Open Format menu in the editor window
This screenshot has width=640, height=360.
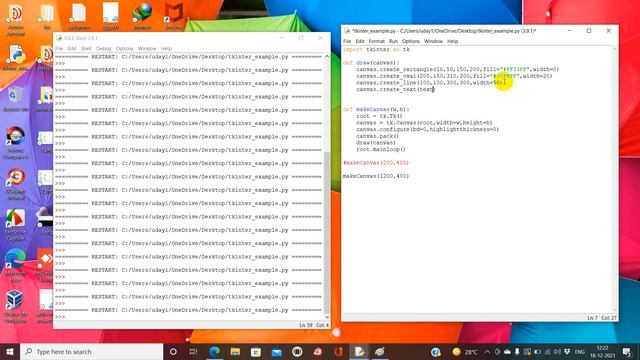(x=376, y=41)
